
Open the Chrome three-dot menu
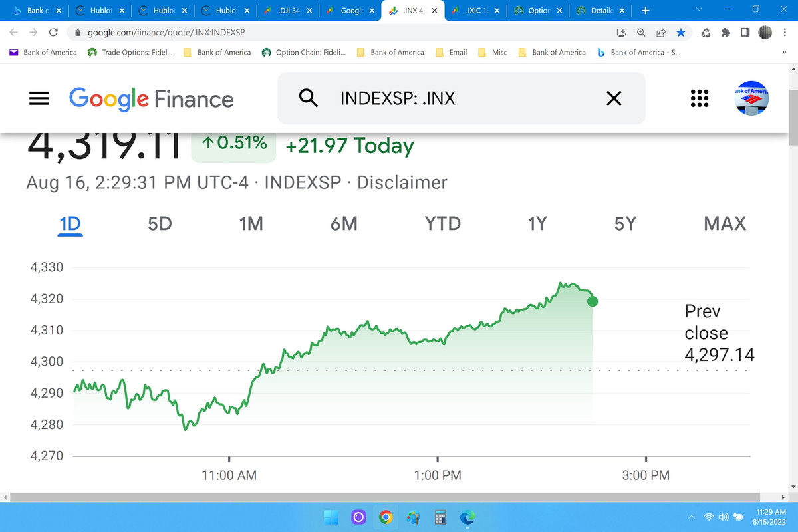785,32
